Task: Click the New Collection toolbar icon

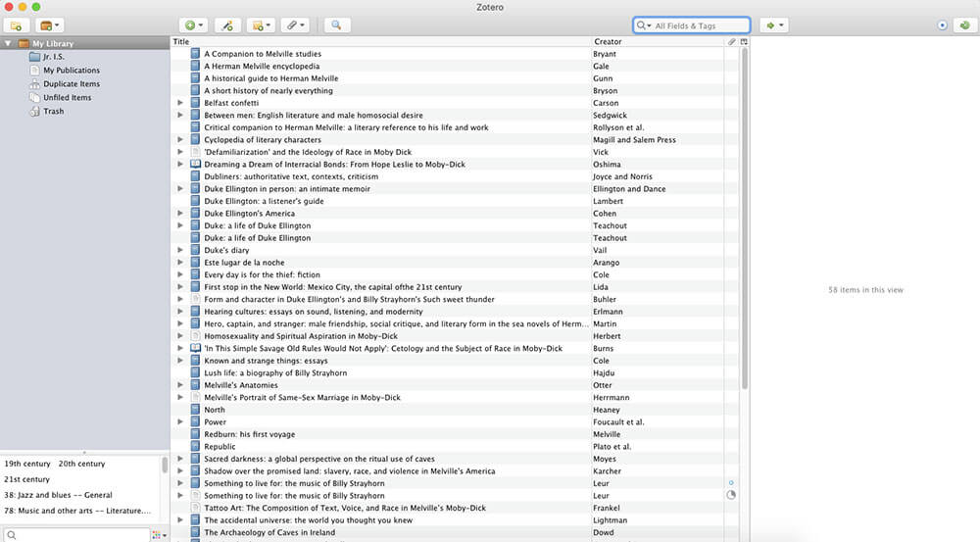Action: [17, 25]
